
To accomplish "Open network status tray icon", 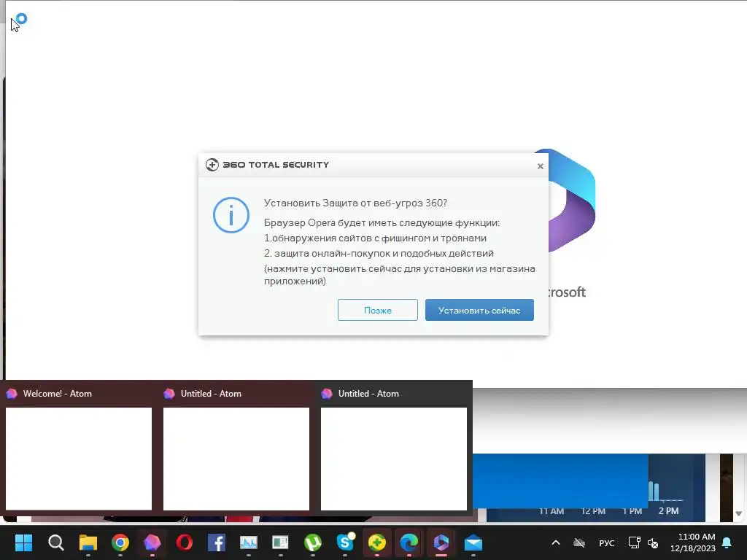I will tap(634, 542).
